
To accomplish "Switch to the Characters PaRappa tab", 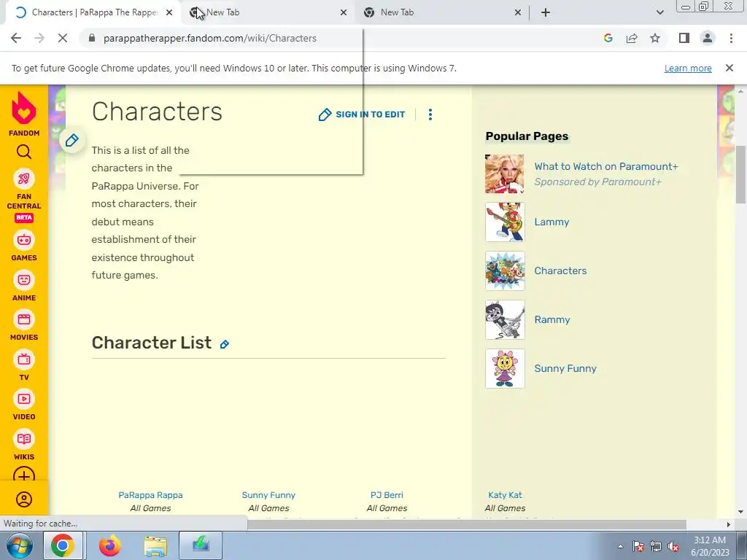I will point(93,12).
